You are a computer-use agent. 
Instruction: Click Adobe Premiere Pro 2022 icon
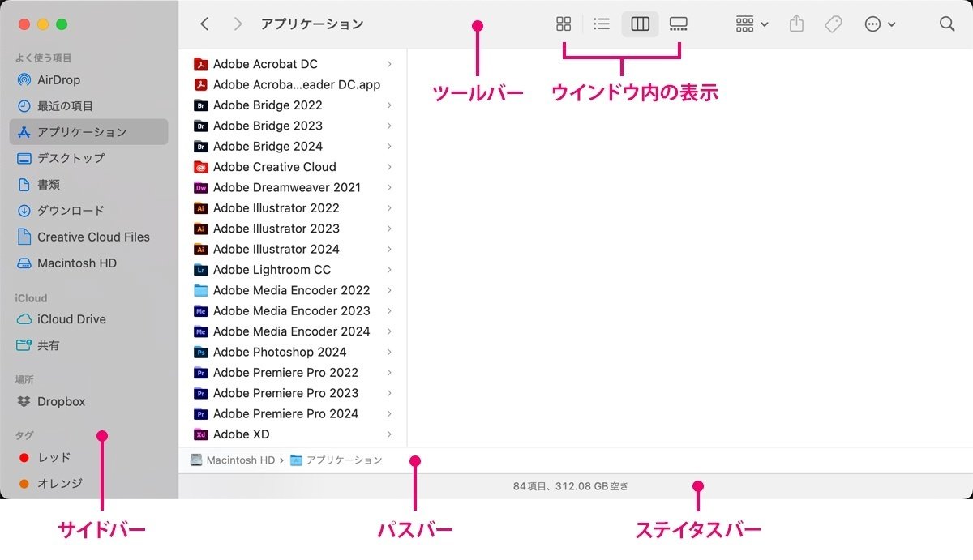tap(201, 373)
